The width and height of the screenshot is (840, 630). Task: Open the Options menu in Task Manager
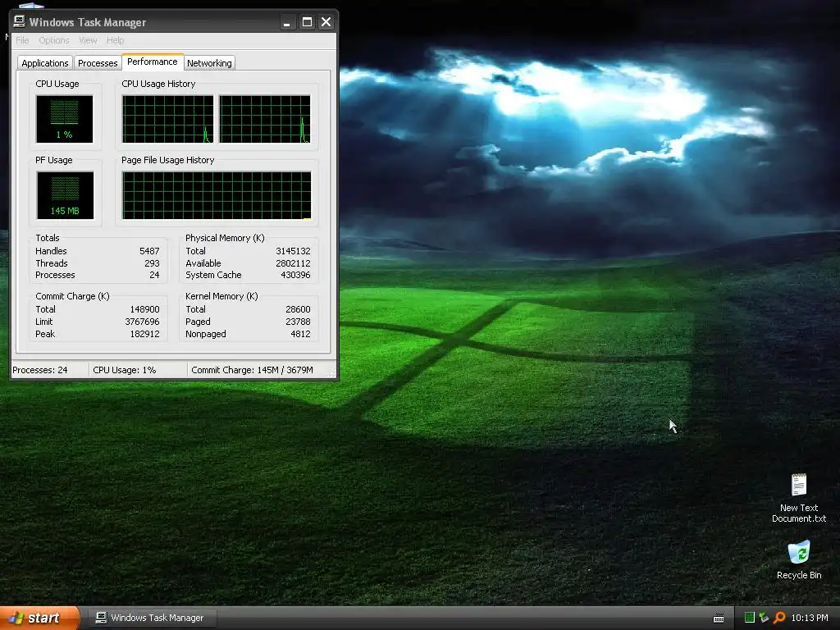pyautogui.click(x=53, y=40)
